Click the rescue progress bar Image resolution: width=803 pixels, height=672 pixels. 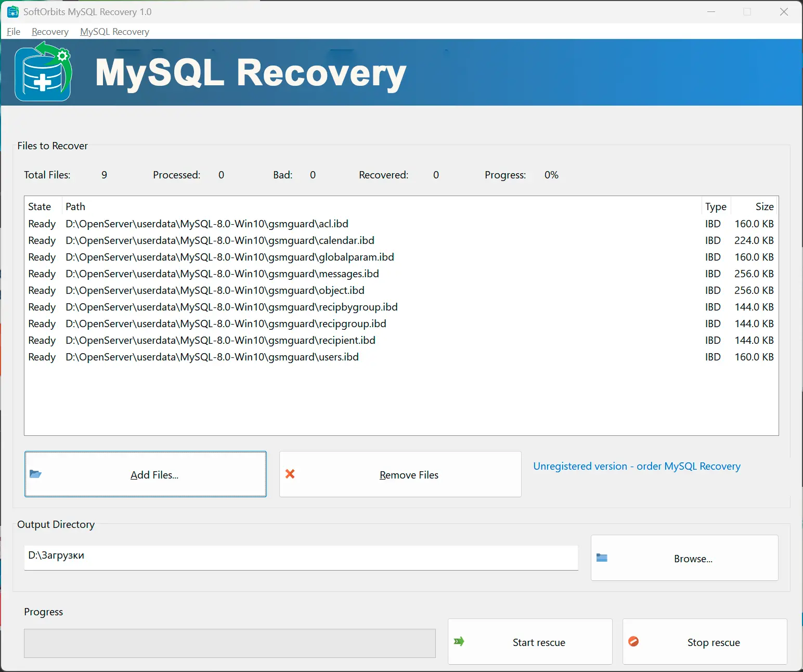(229, 643)
